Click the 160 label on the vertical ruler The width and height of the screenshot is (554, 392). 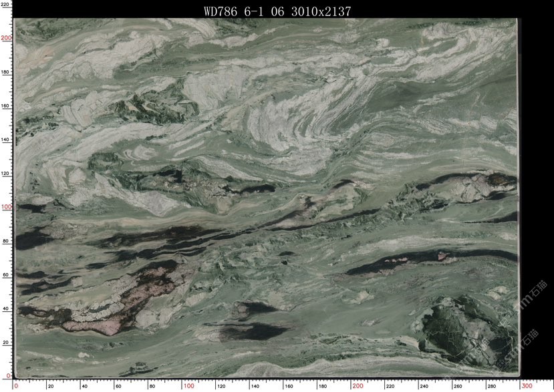point(6,106)
